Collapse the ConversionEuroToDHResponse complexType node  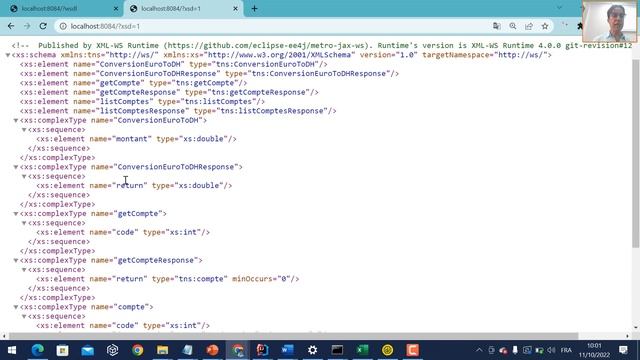pos(16,167)
